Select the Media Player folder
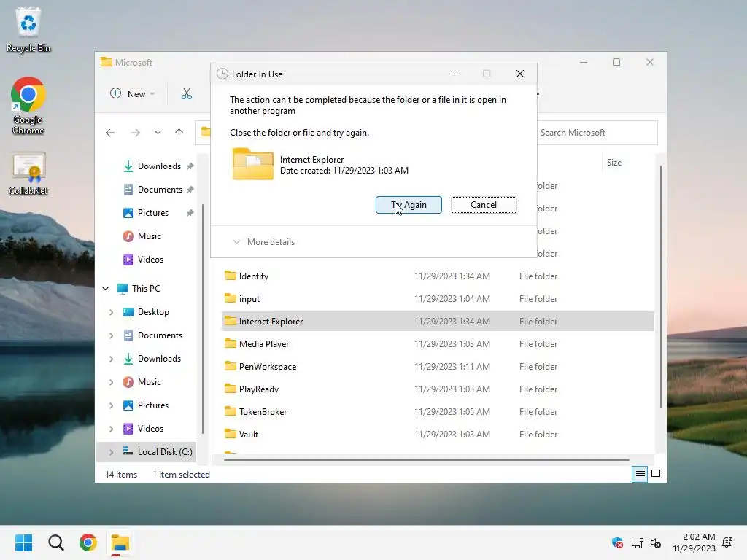The height and width of the screenshot is (560, 747). 438,344
